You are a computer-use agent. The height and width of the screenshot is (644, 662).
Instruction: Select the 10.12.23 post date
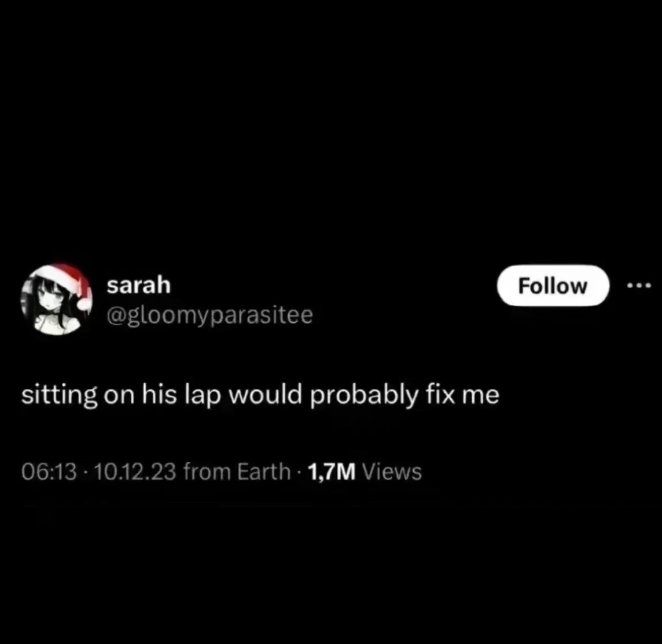(x=135, y=472)
